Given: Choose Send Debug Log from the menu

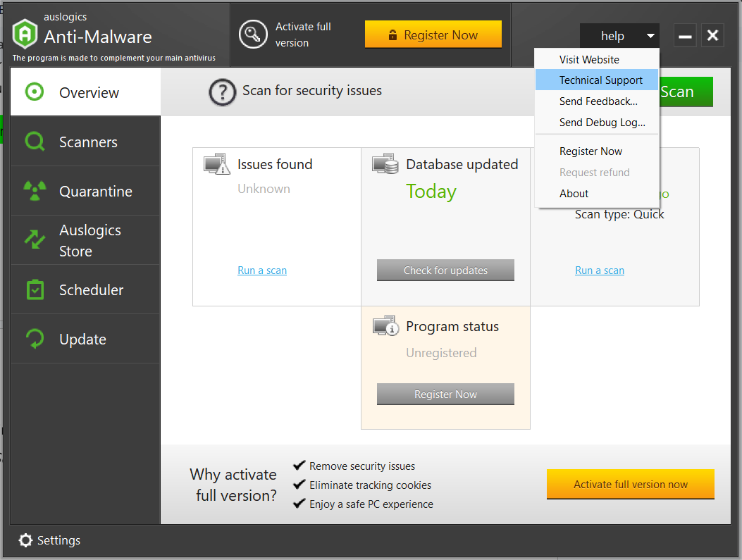Looking at the screenshot, I should (602, 122).
